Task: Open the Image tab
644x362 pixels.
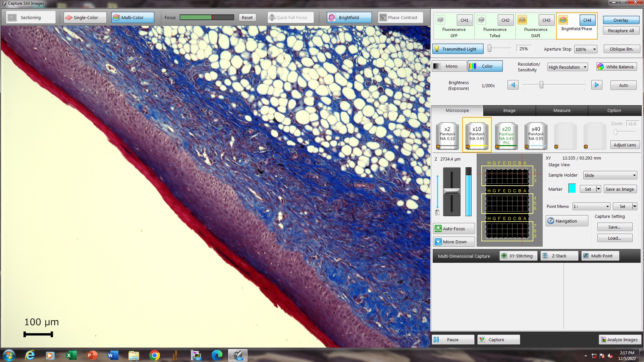Action: click(x=509, y=110)
